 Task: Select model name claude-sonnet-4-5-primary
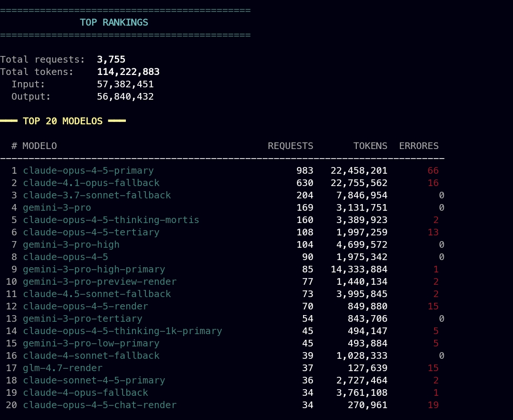pos(94,381)
